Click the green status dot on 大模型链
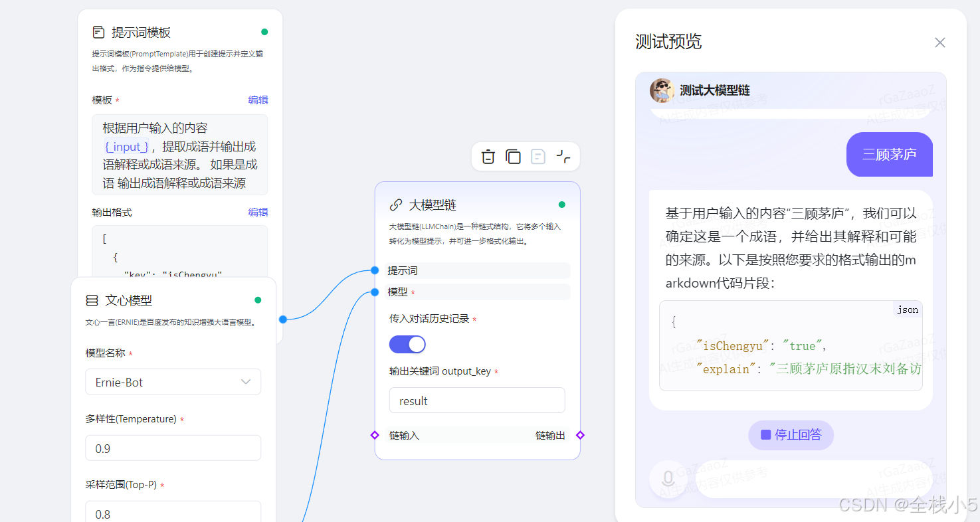The width and height of the screenshot is (980, 522). pyautogui.click(x=562, y=205)
